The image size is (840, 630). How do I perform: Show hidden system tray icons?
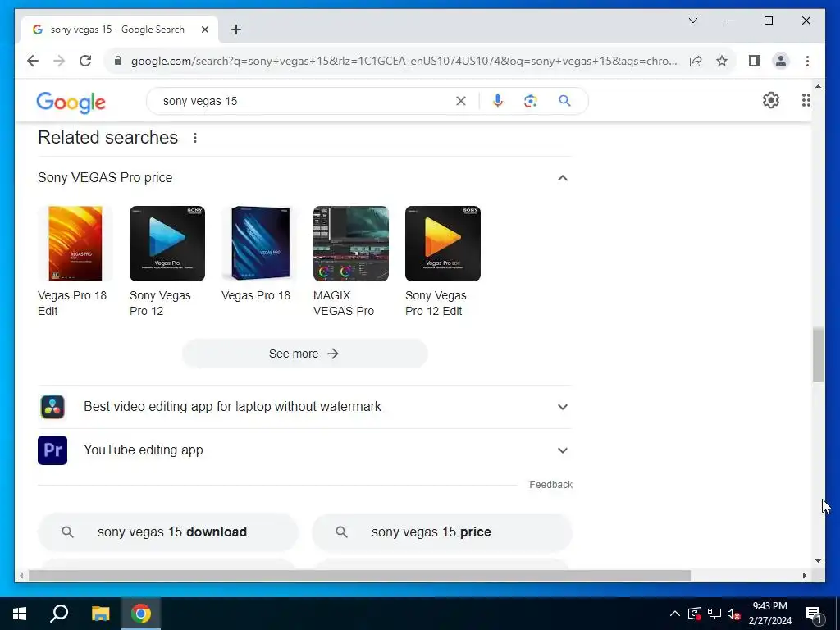(675, 614)
